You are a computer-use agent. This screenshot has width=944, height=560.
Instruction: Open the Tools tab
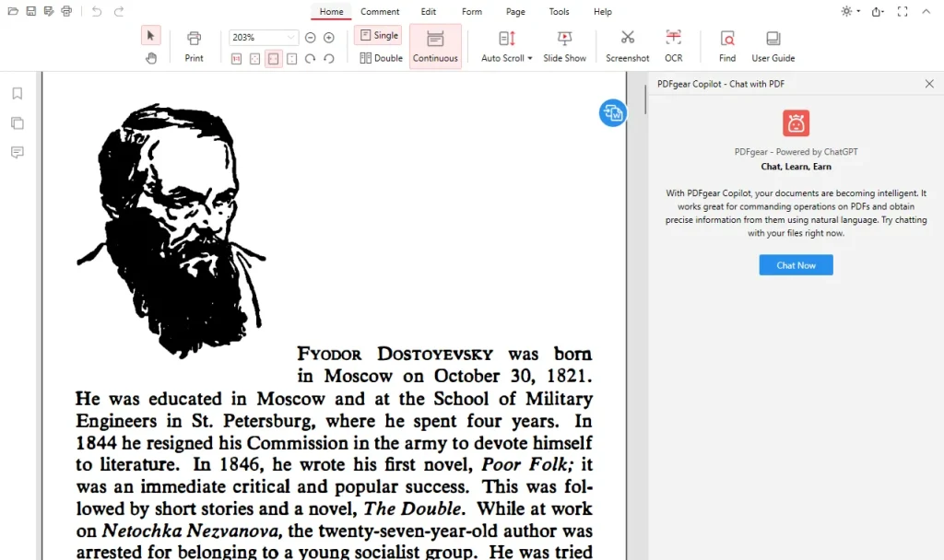coord(559,11)
